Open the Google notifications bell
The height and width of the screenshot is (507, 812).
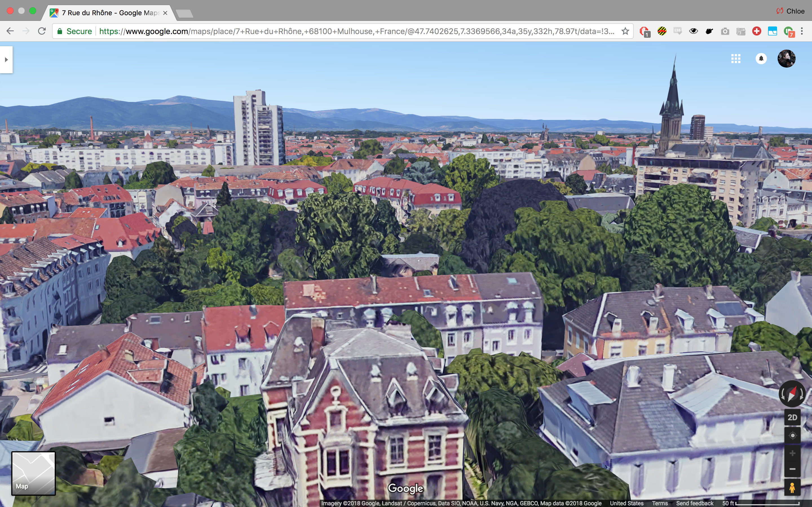[761, 59]
